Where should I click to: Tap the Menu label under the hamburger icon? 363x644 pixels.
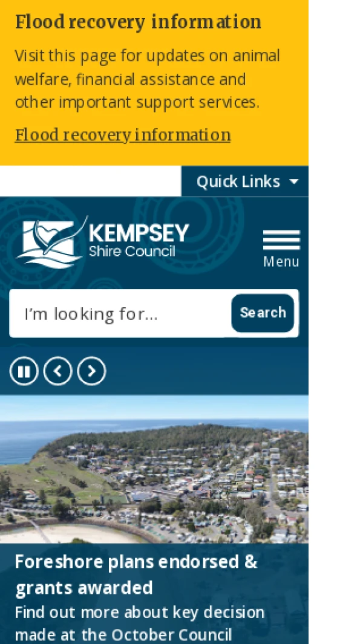point(281,262)
